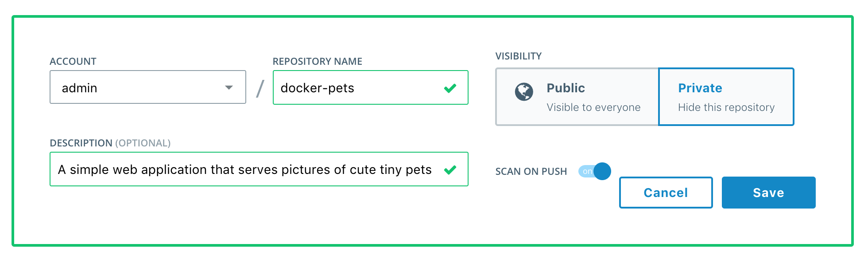The image size is (868, 260).
Task: Focus the docker-pets repository name field
Action: click(x=354, y=88)
